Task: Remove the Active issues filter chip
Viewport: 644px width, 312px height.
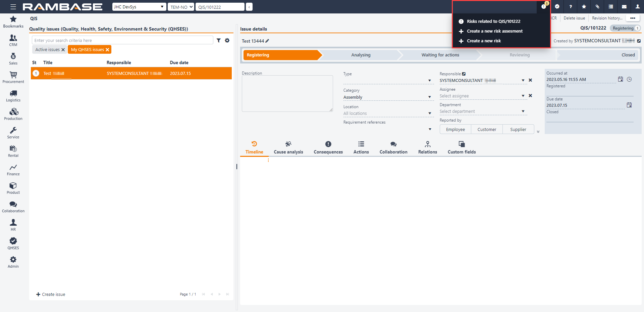Action: (x=63, y=50)
